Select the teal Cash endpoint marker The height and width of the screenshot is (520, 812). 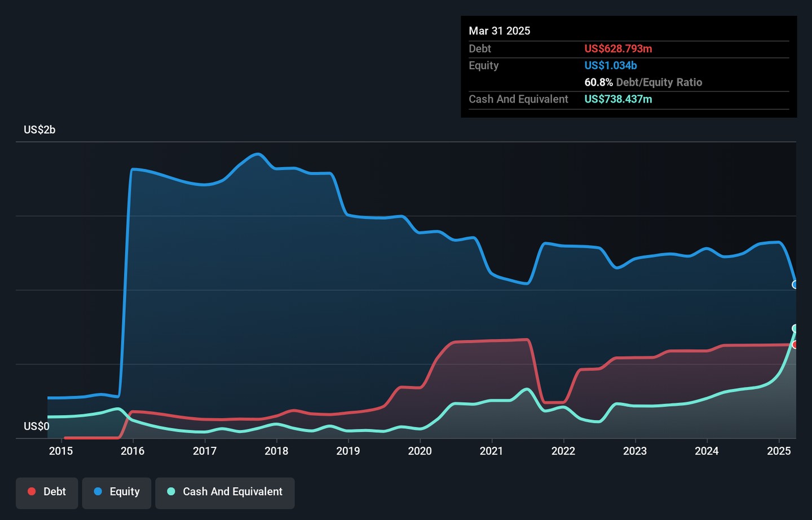(x=795, y=328)
